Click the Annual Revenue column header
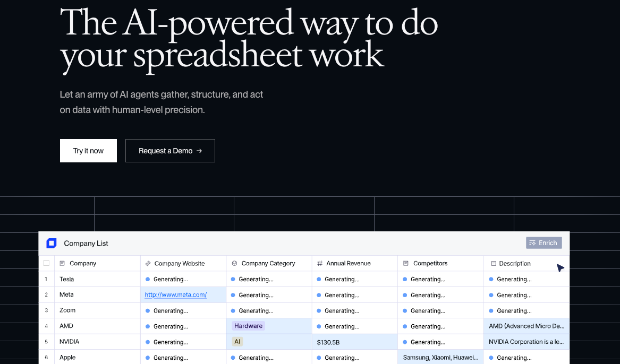The width and height of the screenshot is (620, 364). [355, 263]
